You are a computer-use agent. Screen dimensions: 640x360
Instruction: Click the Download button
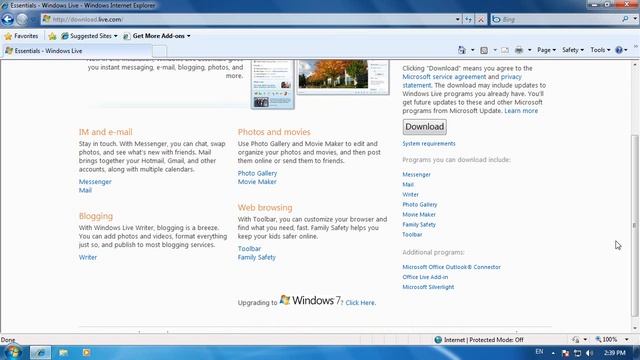424,127
